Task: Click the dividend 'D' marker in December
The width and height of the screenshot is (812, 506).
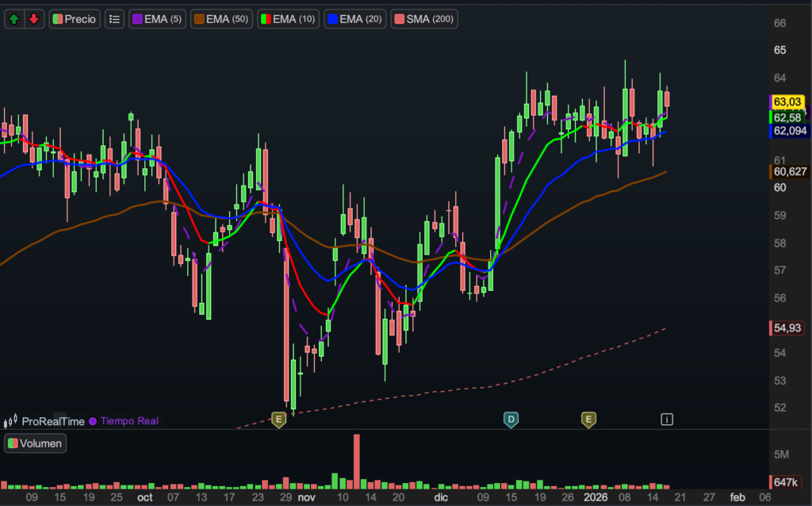Action: point(511,419)
